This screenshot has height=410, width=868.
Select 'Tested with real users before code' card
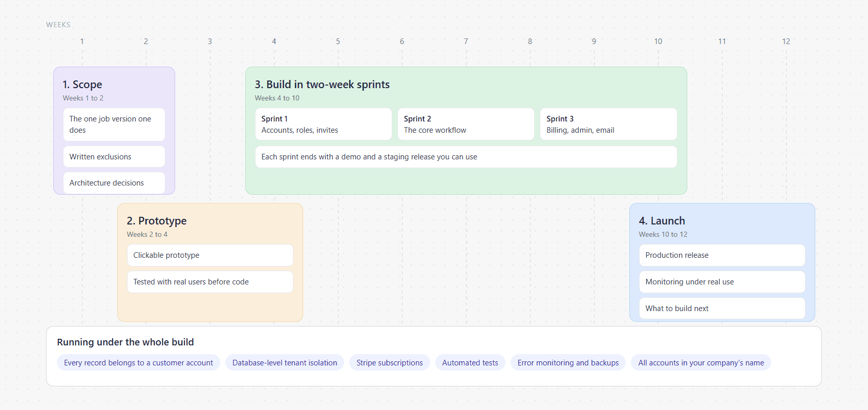tap(210, 282)
